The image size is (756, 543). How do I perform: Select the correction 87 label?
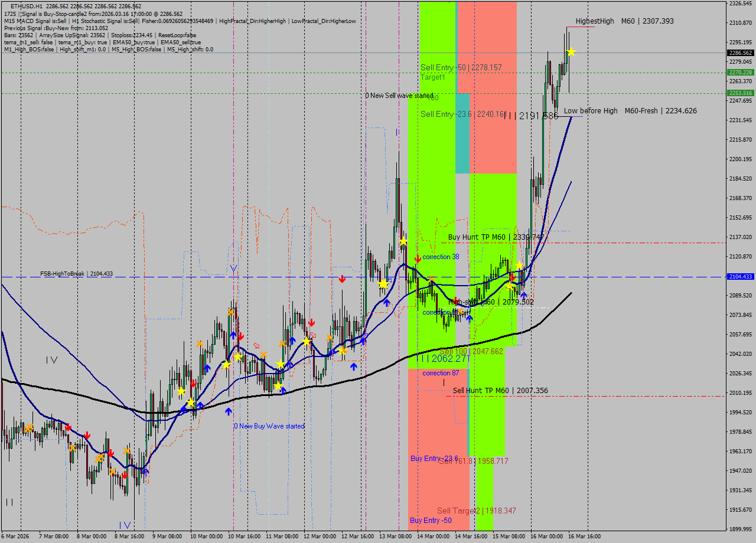coord(440,373)
